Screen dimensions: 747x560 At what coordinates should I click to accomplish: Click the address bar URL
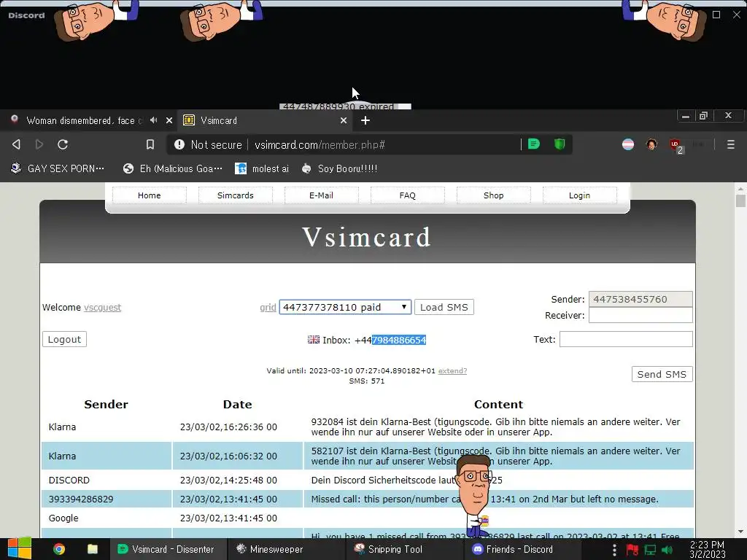pyautogui.click(x=320, y=145)
